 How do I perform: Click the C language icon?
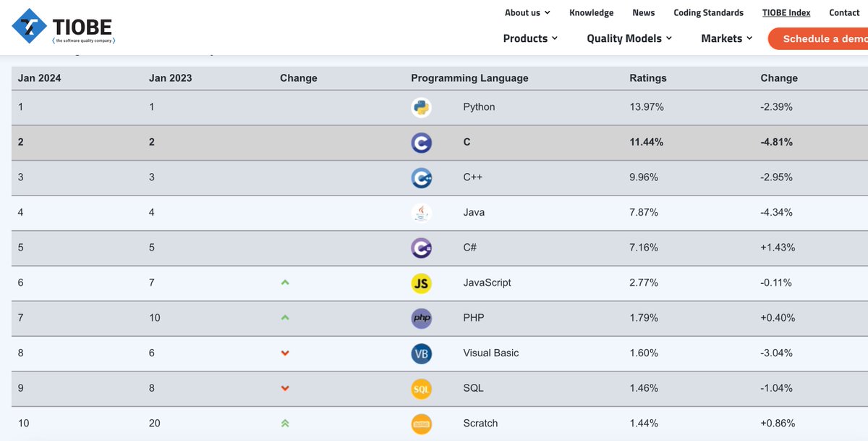click(x=421, y=143)
